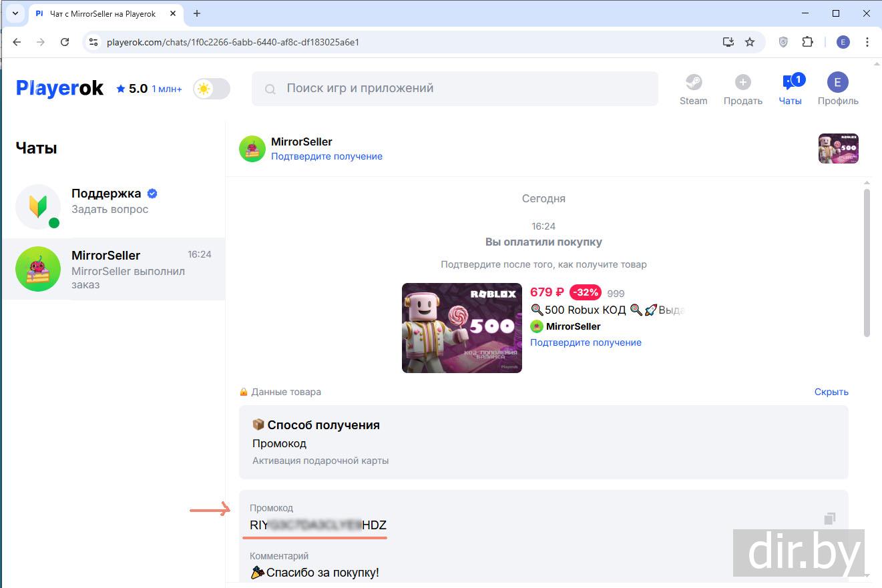Copy the promo code with copy icon
The width and height of the screenshot is (882, 588).
829,519
